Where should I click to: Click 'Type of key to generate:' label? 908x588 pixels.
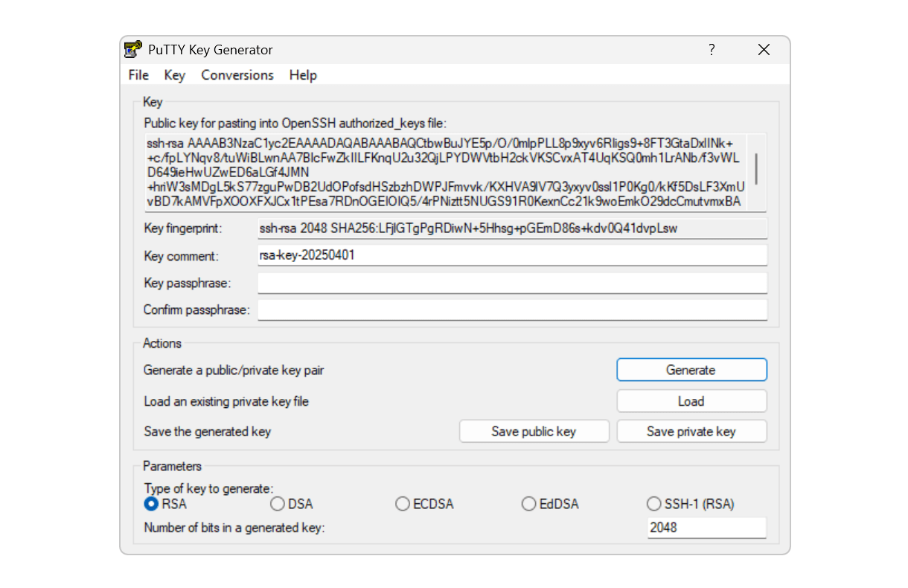(x=208, y=489)
